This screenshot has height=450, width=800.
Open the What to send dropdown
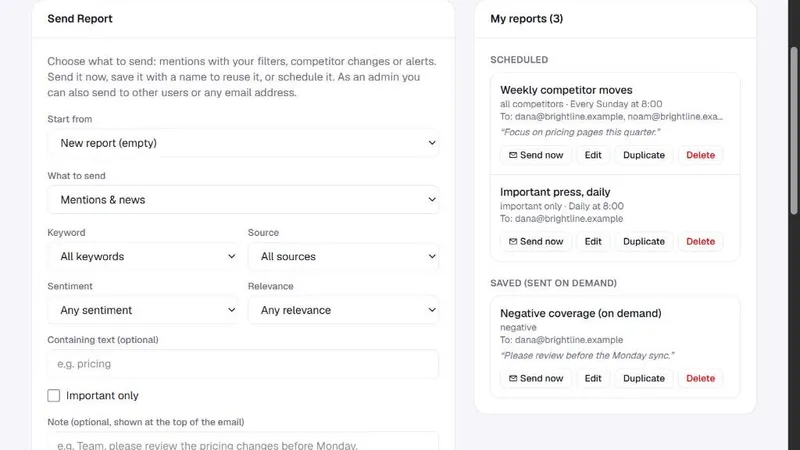(243, 199)
